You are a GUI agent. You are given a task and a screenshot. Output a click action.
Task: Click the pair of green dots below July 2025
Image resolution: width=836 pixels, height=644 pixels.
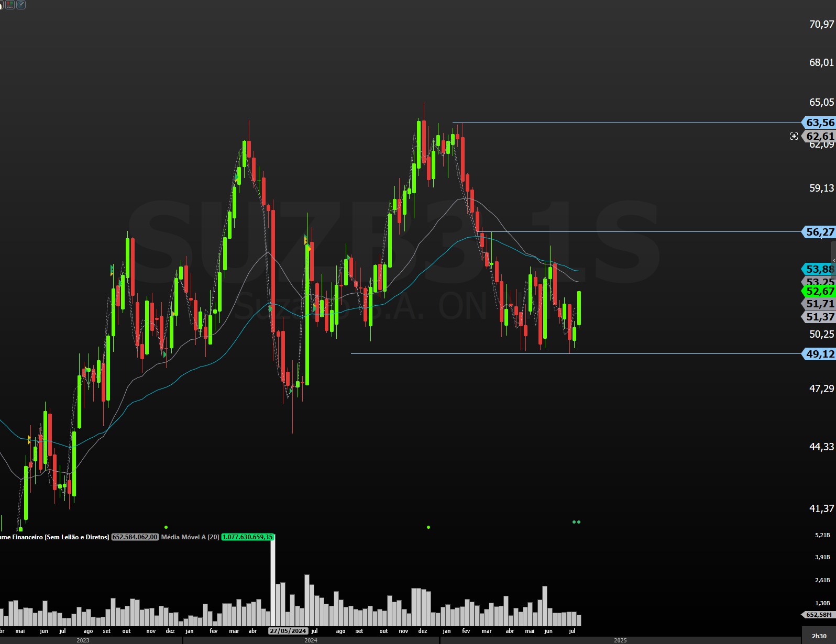click(x=577, y=522)
